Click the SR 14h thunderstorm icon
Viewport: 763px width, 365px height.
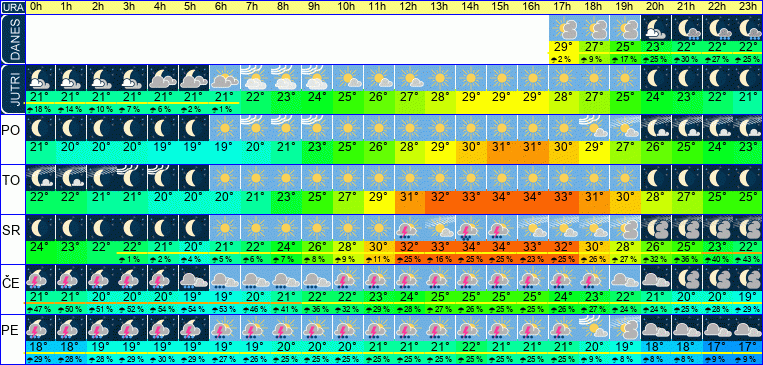pyautogui.click(x=471, y=227)
